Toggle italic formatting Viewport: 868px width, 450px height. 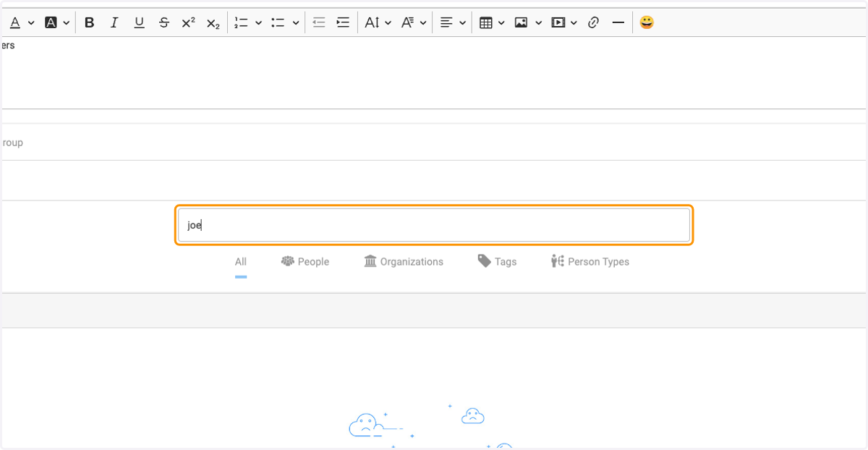[114, 22]
